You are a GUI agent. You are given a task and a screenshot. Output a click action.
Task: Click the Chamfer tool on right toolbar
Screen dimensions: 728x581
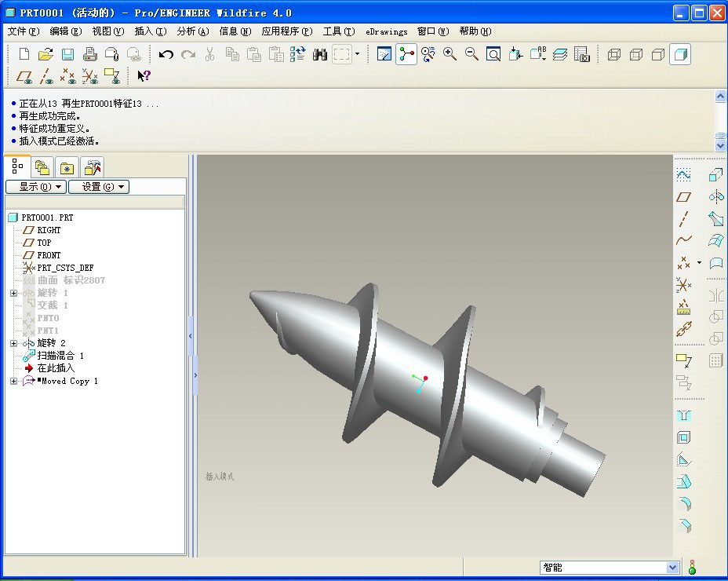click(684, 526)
